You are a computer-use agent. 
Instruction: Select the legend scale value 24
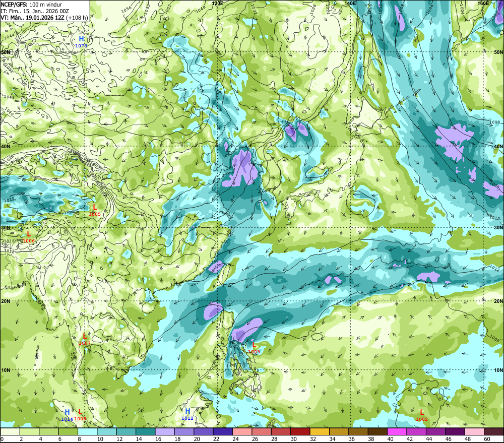pyautogui.click(x=235, y=439)
